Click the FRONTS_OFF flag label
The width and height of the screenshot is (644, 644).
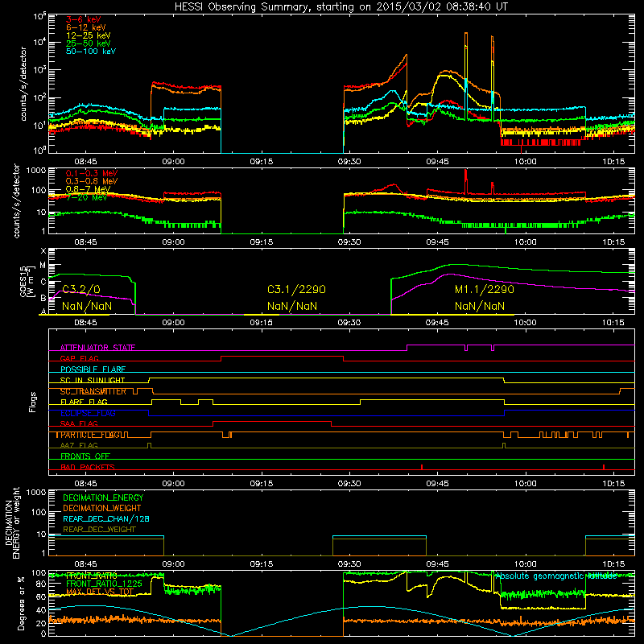coord(85,456)
